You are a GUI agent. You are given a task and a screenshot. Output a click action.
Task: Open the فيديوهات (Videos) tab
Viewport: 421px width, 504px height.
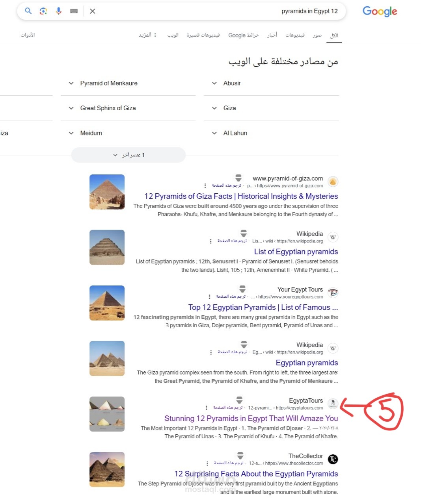tap(295, 35)
